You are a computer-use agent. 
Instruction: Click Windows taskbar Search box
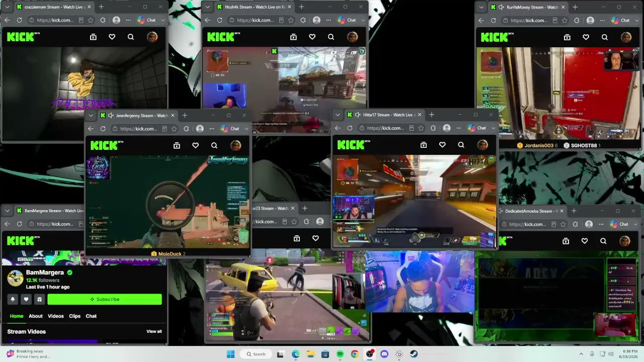(x=255, y=354)
